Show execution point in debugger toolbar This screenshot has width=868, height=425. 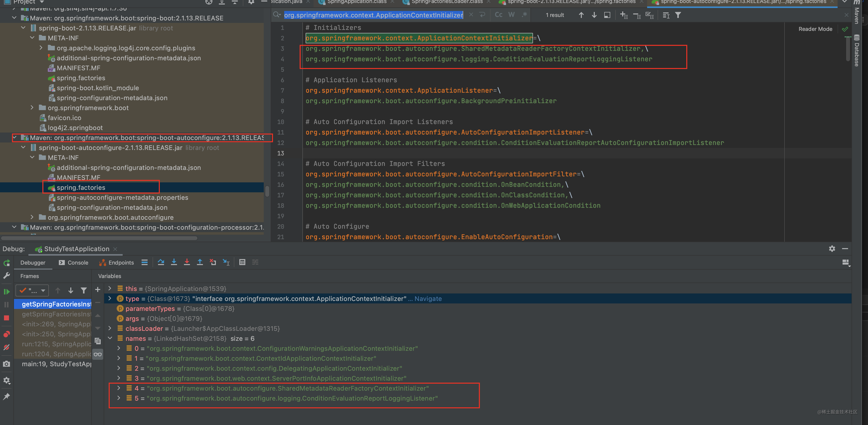tap(145, 262)
